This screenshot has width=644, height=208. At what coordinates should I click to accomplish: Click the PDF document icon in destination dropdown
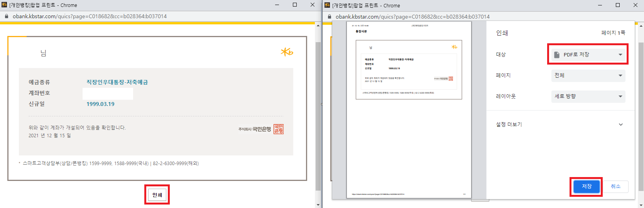click(x=557, y=55)
